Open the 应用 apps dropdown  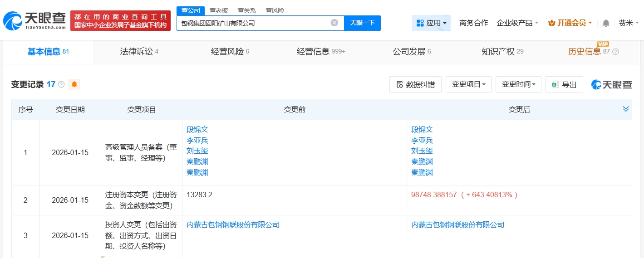431,23
